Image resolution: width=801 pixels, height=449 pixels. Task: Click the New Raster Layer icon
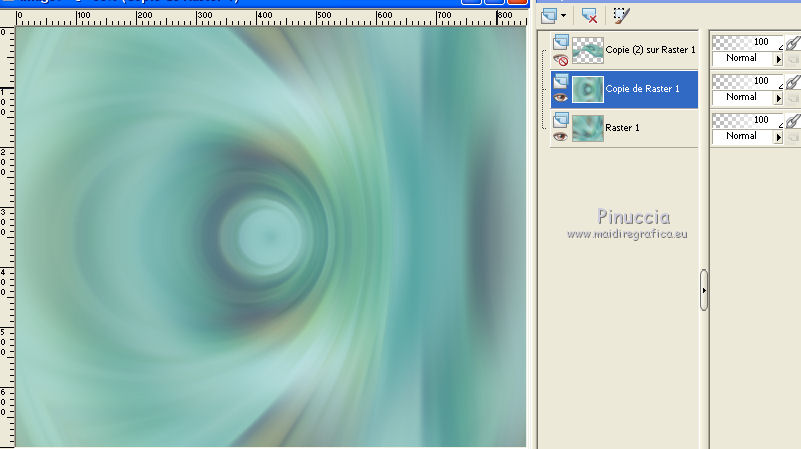pos(549,16)
